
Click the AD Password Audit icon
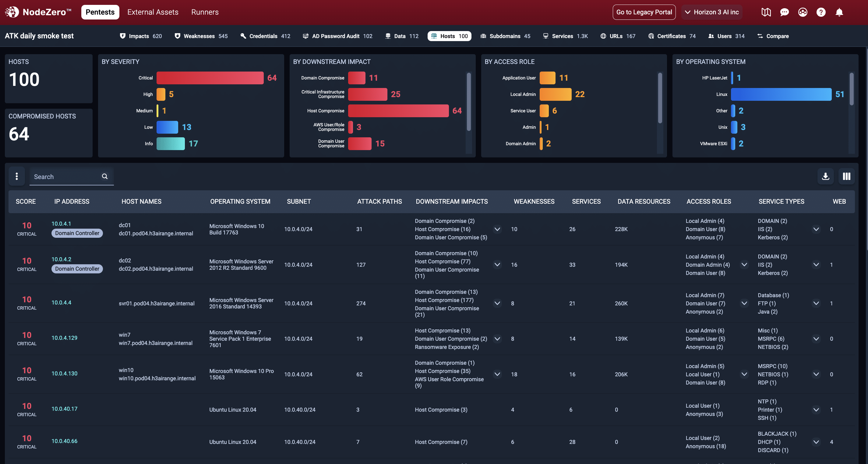coord(305,36)
